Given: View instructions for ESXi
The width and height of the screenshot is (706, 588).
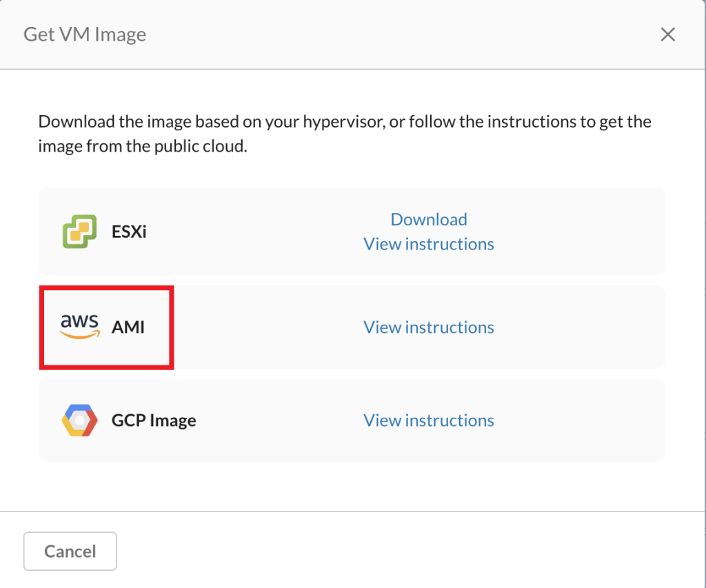Looking at the screenshot, I should pyautogui.click(x=429, y=244).
